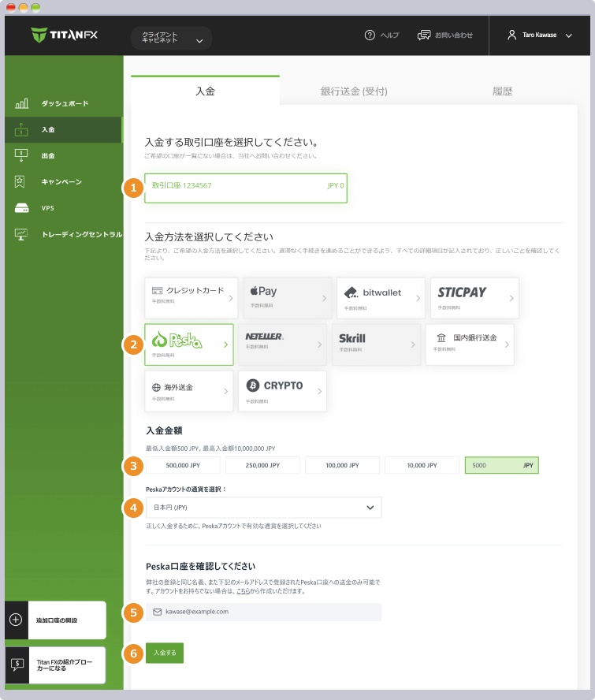This screenshot has width=595, height=700.
Task: Click the Peska logo
Action: [x=177, y=341]
